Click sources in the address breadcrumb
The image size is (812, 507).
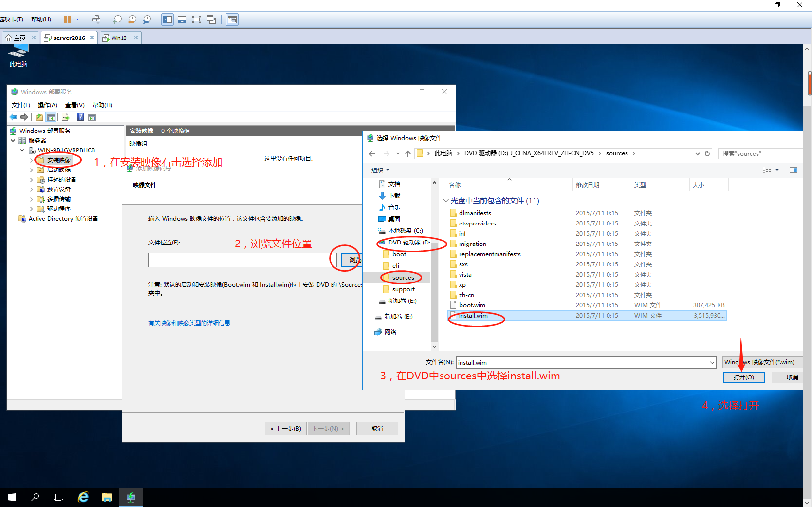point(617,153)
